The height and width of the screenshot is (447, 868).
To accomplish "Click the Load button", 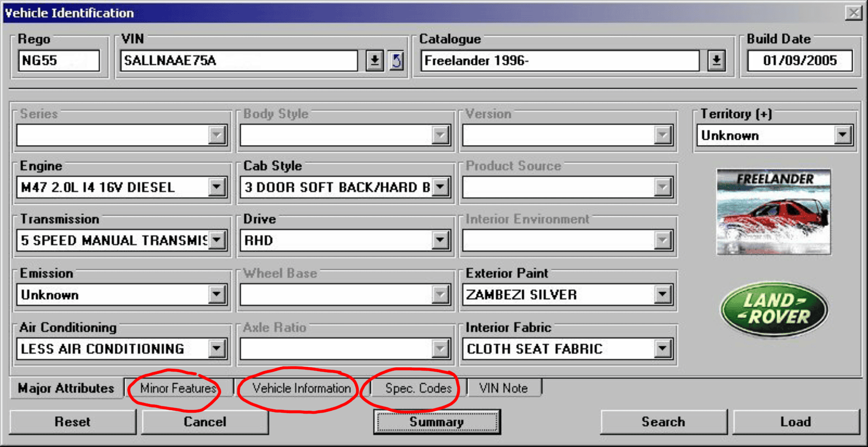I will point(796,422).
